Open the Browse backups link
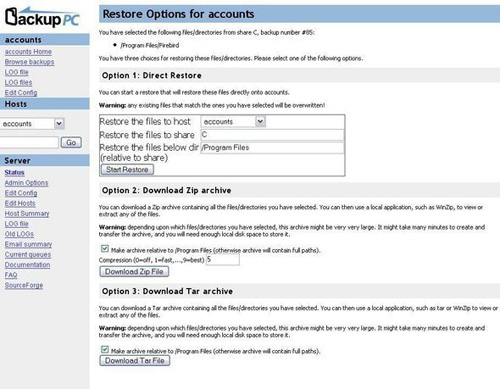Screen dimensions: 500x389 29,62
